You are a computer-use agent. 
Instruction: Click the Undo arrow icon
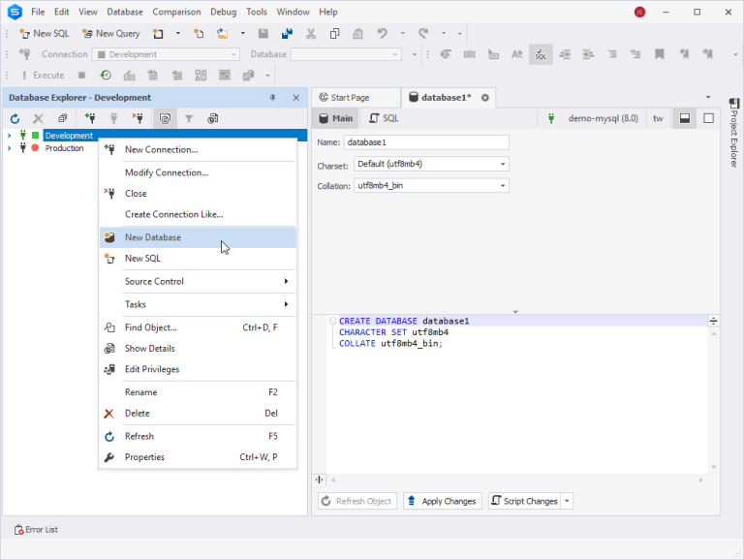pyautogui.click(x=382, y=33)
